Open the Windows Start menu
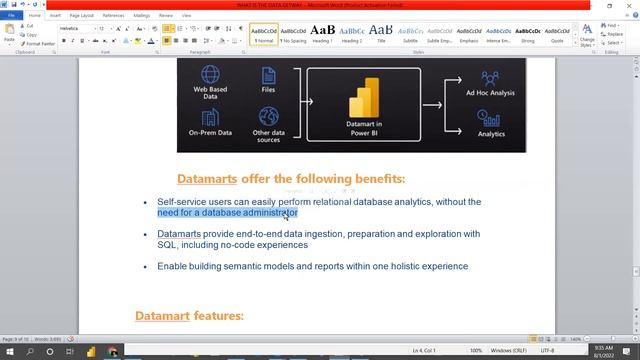 point(10,351)
